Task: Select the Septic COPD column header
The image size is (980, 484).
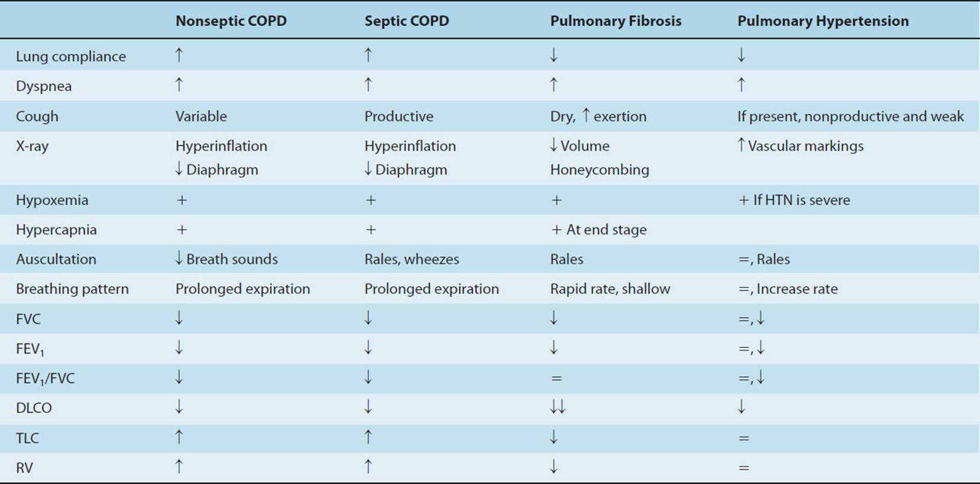Action: (406, 21)
